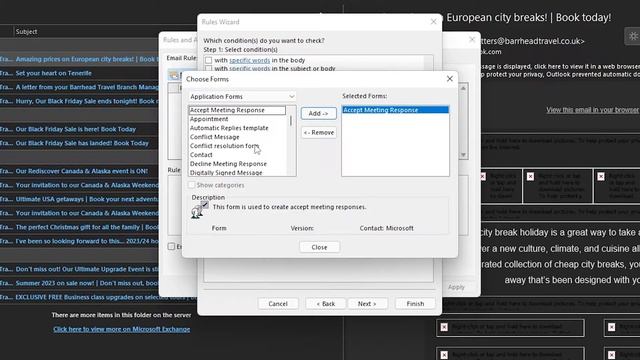Image resolution: width=640 pixels, height=360 pixels.
Task: Select Accept Meeting Response in forms list
Action: [237, 110]
